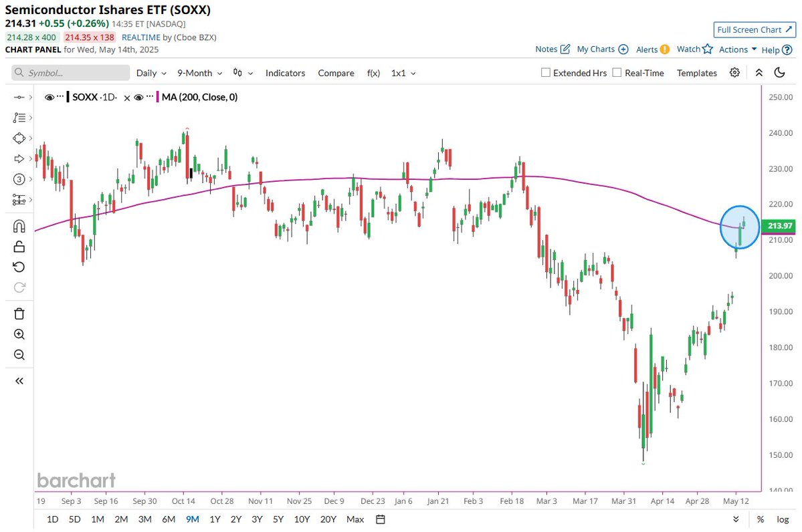Screen dimensions: 802x532
Task: Undo the last drawing action
Action: tap(19, 267)
